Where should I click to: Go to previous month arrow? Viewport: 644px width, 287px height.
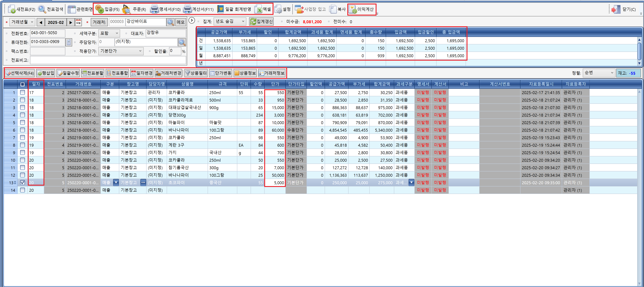pos(41,22)
